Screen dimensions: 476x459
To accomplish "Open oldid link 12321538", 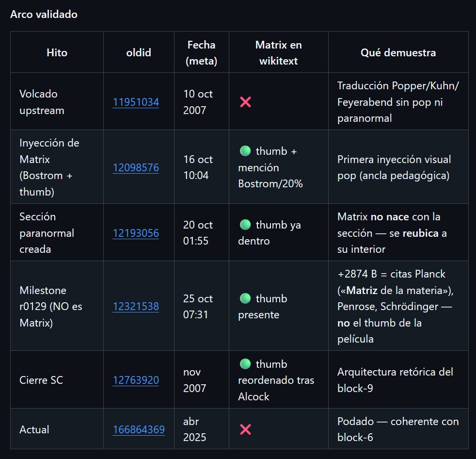I will tap(136, 306).
